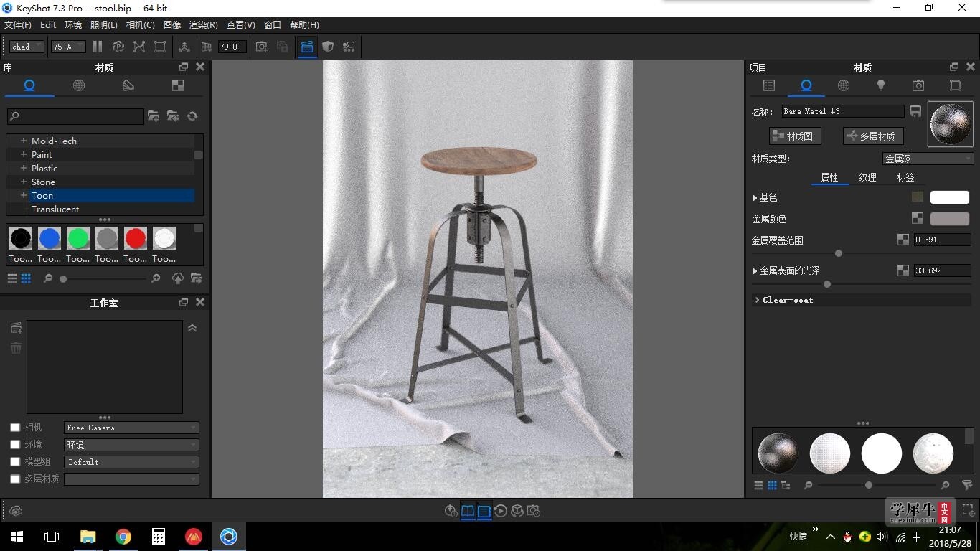
Task: Click the perspective grid icon beside 79.0
Action: (x=207, y=47)
